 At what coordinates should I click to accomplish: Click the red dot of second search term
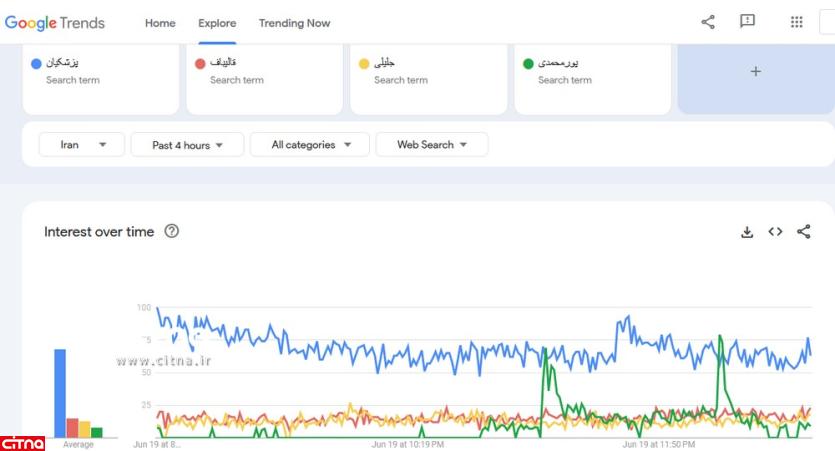pos(200,64)
